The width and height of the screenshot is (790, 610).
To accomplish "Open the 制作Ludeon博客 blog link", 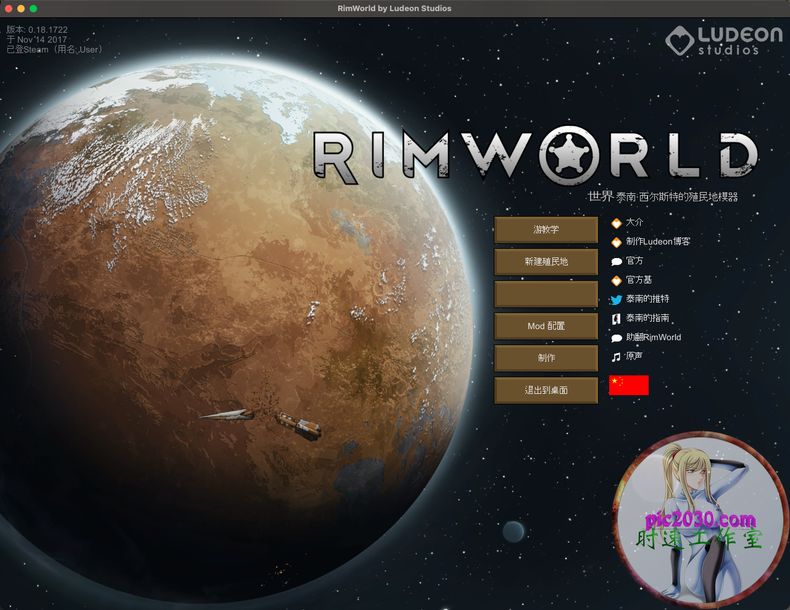I will (650, 242).
